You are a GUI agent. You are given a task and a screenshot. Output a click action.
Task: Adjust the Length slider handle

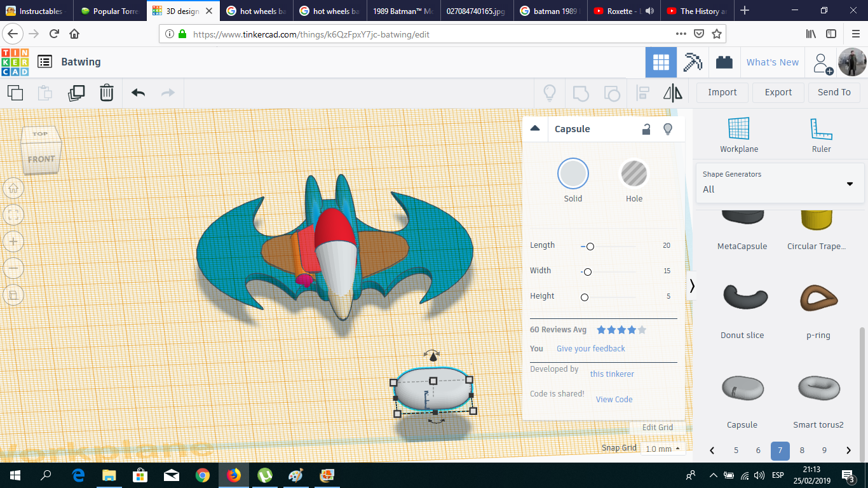[590, 246]
